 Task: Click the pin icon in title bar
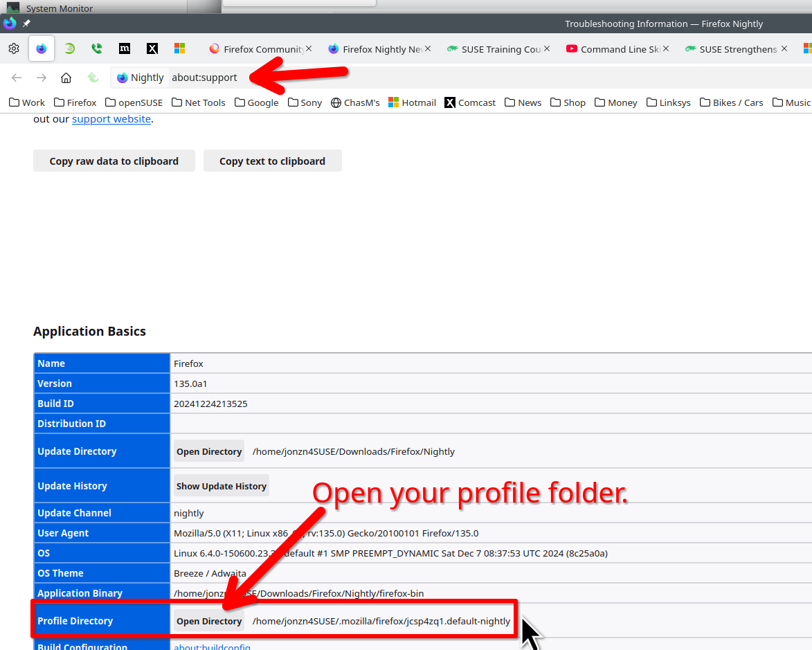pyautogui.click(x=26, y=24)
